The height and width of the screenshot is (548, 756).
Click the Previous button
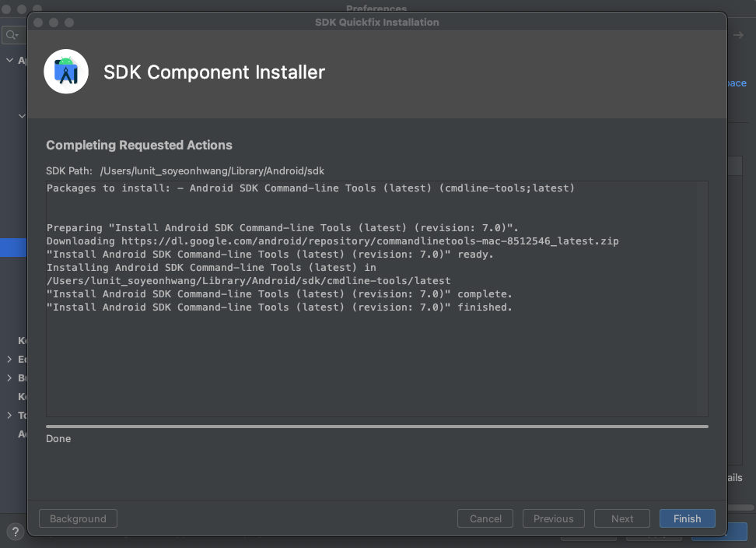click(554, 518)
